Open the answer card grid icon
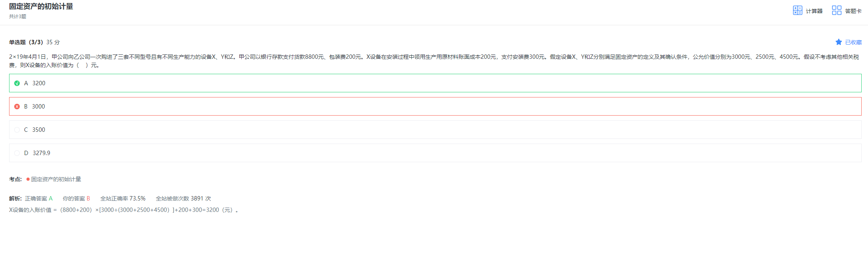The image size is (868, 277). 836,10
